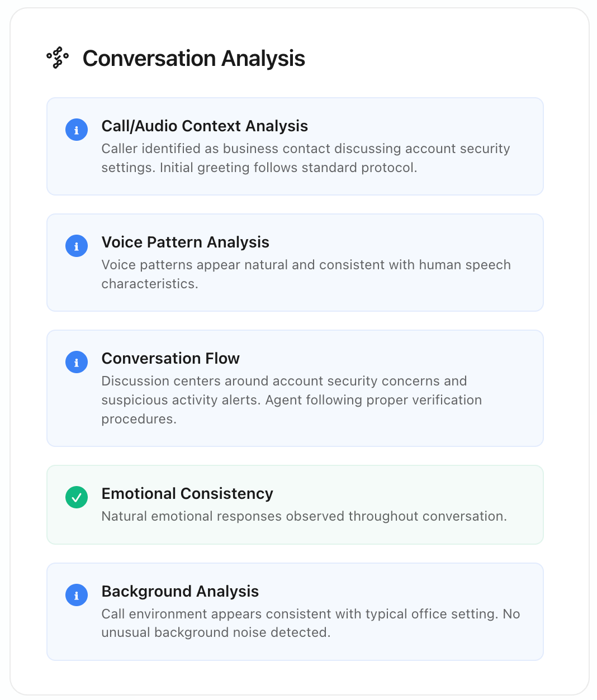Click the caller identified as business contact description
This screenshot has width=597, height=700.
305,158
